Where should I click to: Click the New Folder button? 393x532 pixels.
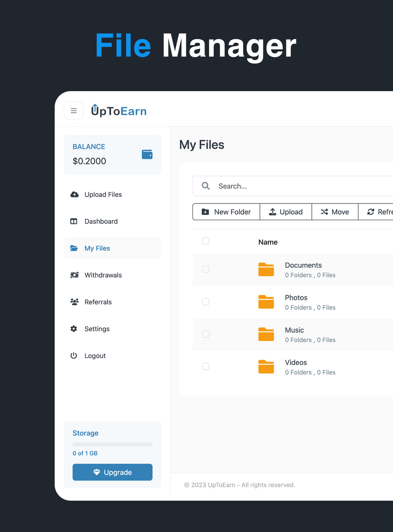click(x=226, y=212)
